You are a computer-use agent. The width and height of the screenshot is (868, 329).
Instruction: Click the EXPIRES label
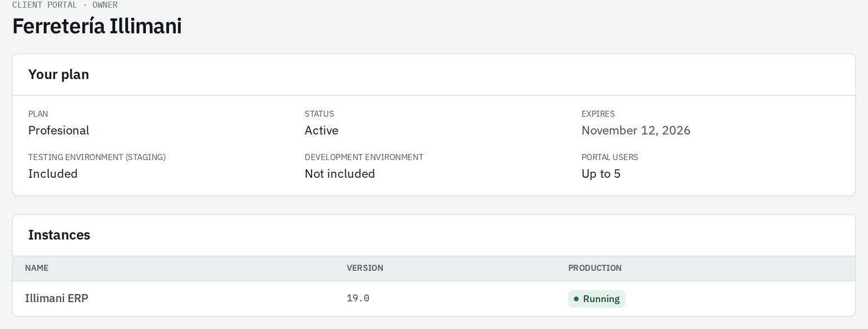click(x=598, y=114)
